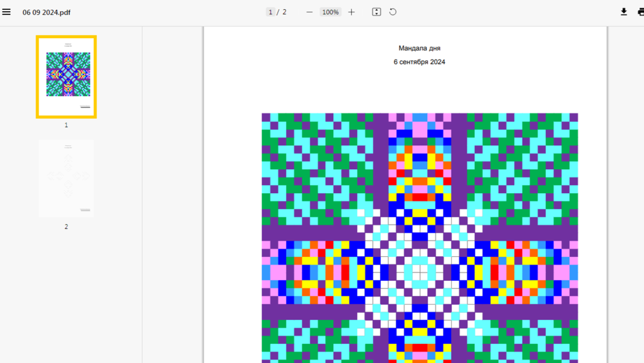Screen dimensions: 644x363
Task: Click thumbnail label "2" under second page
Action: click(67, 227)
